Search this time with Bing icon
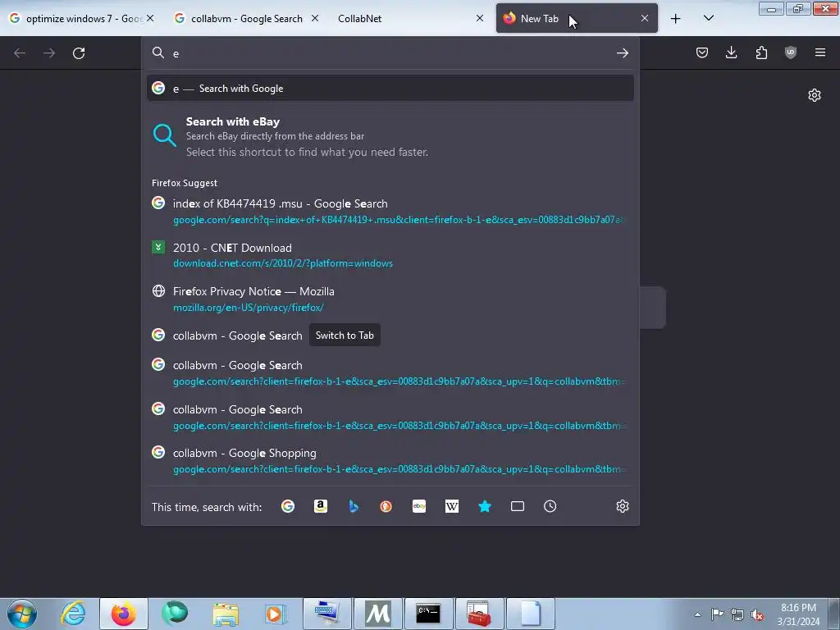 354,506
